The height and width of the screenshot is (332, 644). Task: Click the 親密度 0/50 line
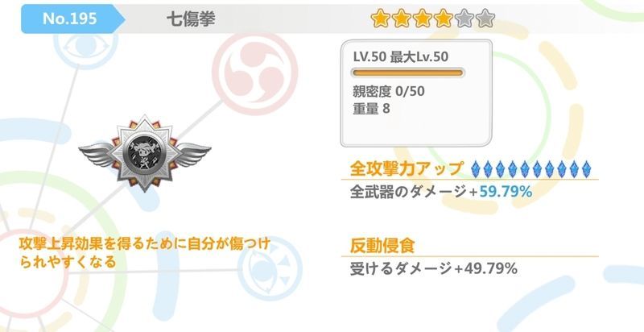[389, 91]
